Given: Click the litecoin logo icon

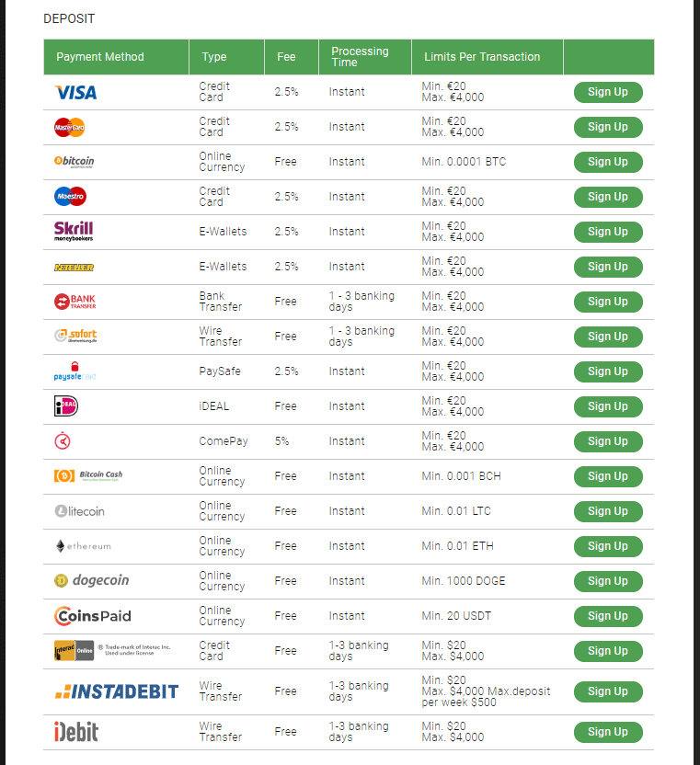Looking at the screenshot, I should [x=79, y=511].
